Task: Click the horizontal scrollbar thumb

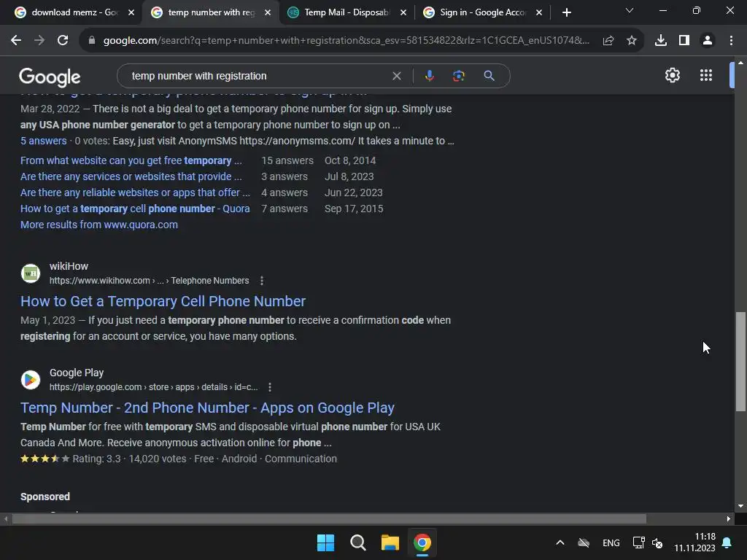Action: pos(329,518)
